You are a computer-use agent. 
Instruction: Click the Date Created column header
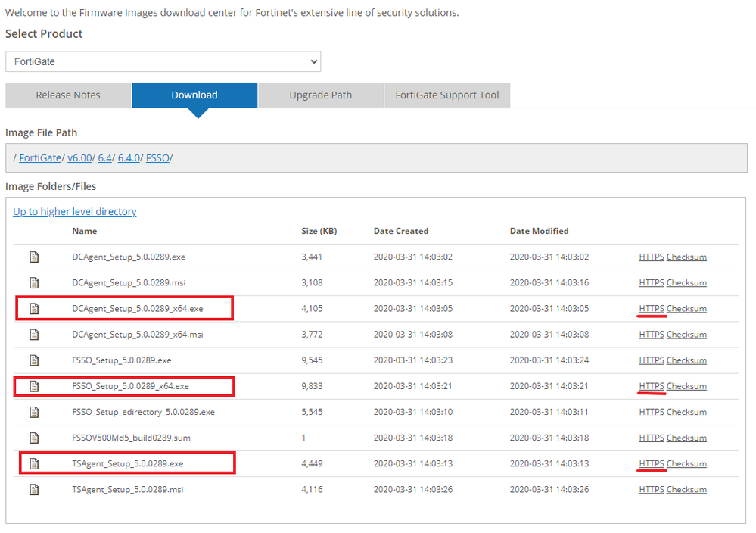(x=400, y=231)
